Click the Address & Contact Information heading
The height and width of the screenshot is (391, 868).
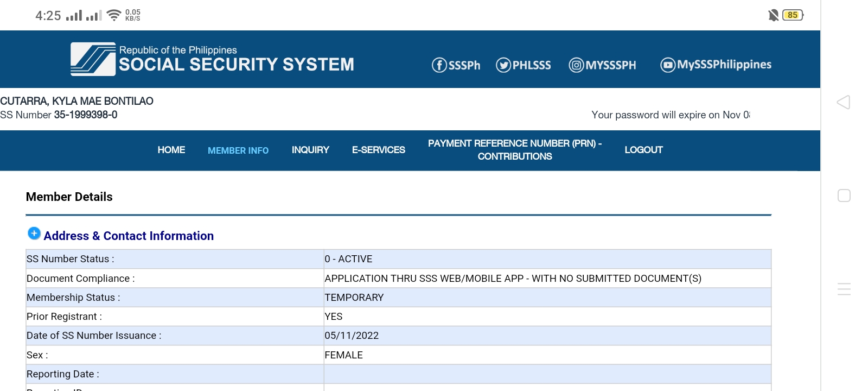pos(129,236)
